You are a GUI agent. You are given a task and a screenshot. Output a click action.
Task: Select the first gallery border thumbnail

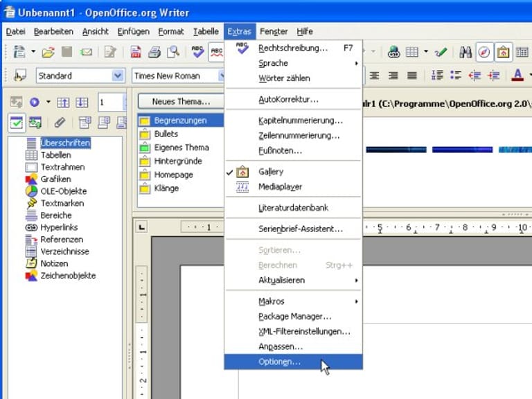[396, 150]
